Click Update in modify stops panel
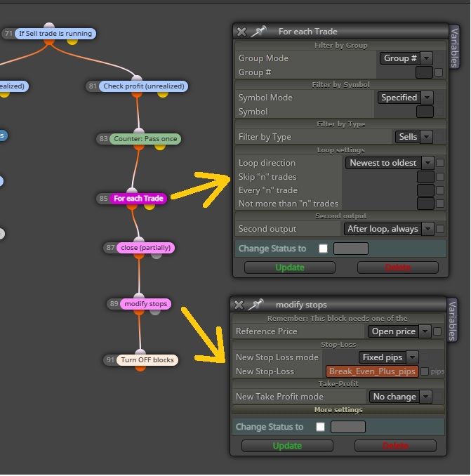471x476 pixels. [x=287, y=446]
